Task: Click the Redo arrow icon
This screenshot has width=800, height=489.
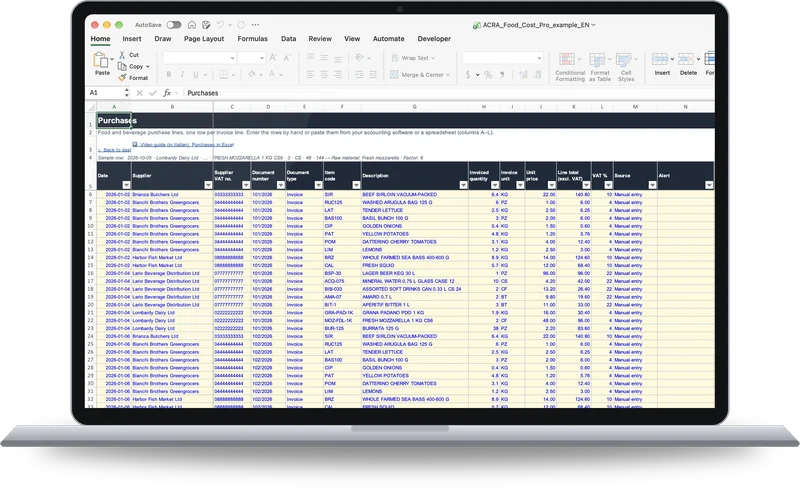Action: (241, 25)
